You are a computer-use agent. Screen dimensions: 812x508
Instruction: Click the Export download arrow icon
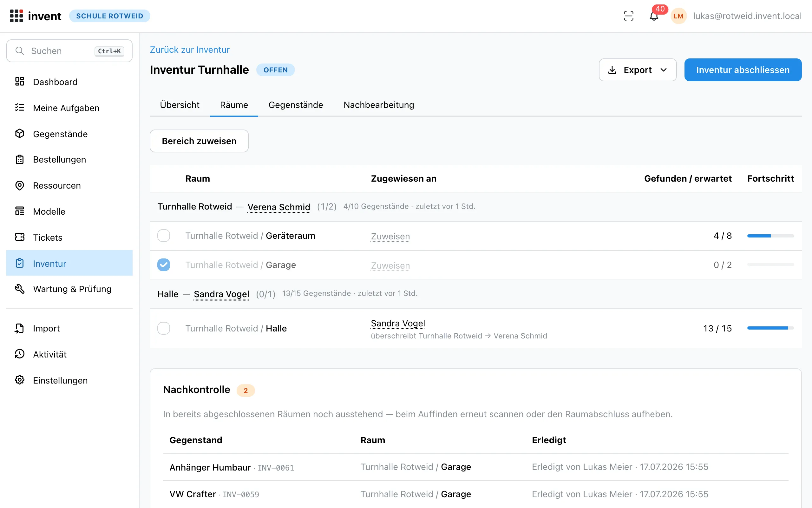click(612, 70)
